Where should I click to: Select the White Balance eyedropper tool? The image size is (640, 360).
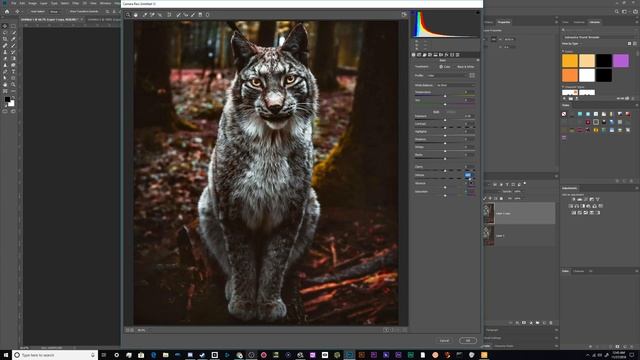coord(144,15)
